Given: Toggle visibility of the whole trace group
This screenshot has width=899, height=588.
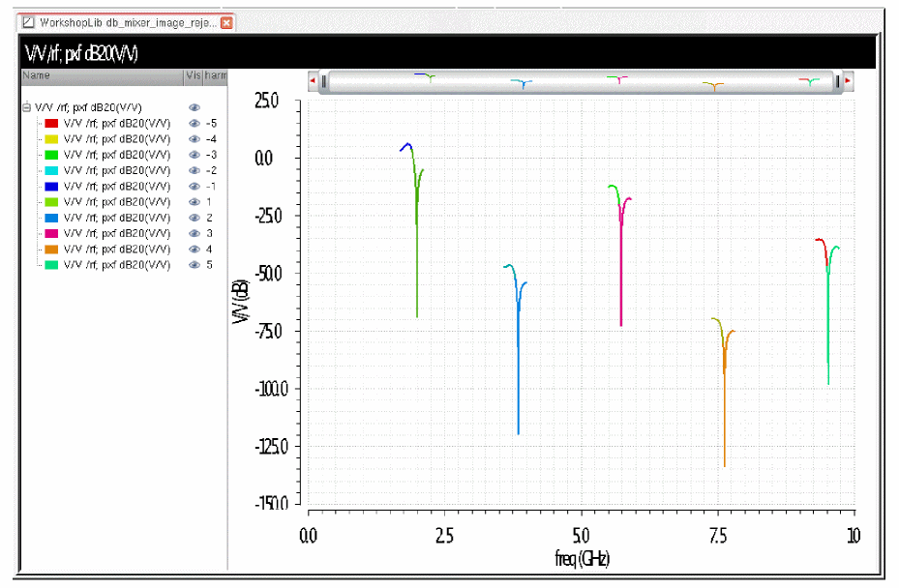Looking at the screenshot, I should (194, 108).
